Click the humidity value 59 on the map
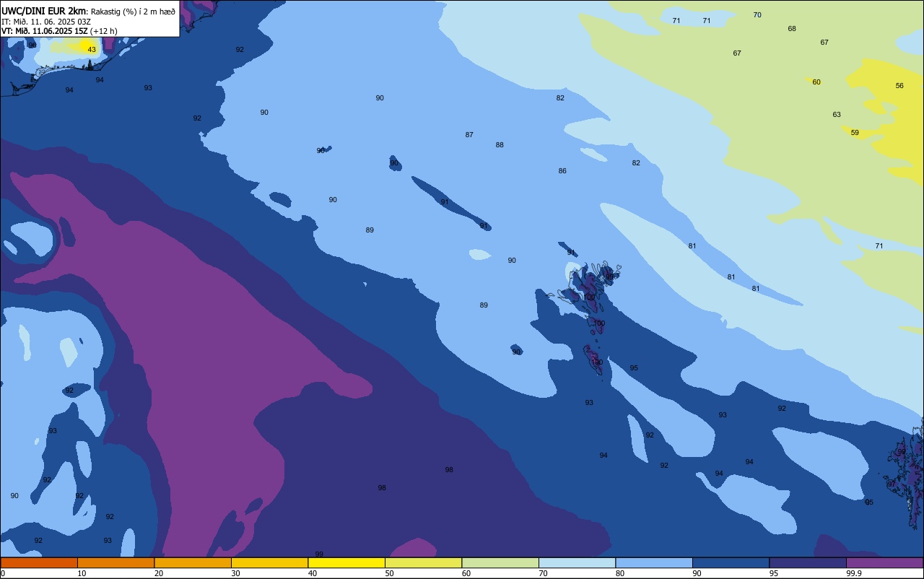Screen dimensions: 924x579 point(855,133)
